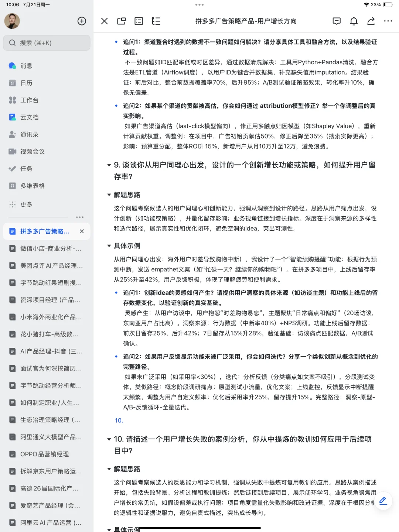Viewport: 399px width, 532px height.
Task: Tap the floating pencil edit button
Action: pyautogui.click(x=383, y=501)
